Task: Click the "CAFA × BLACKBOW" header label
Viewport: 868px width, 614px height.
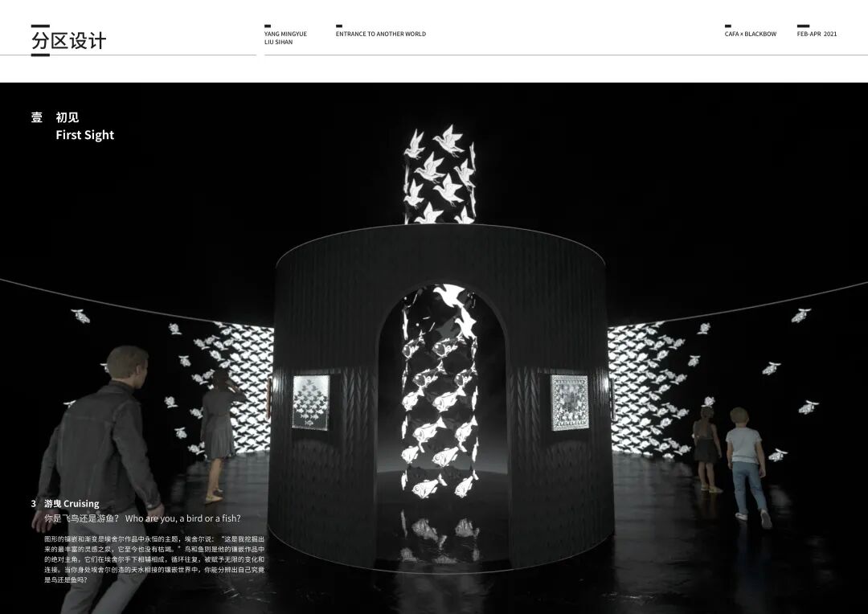Action: [751, 34]
